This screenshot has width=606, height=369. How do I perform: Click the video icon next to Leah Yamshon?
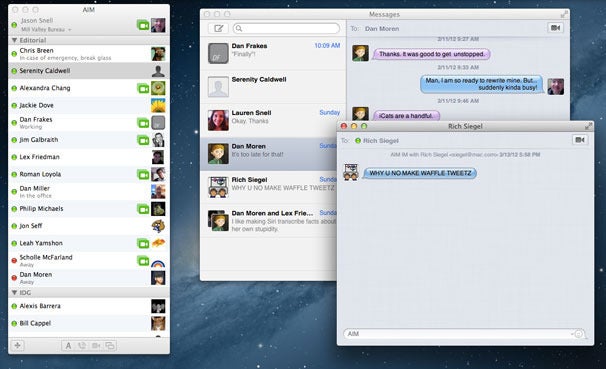143,243
